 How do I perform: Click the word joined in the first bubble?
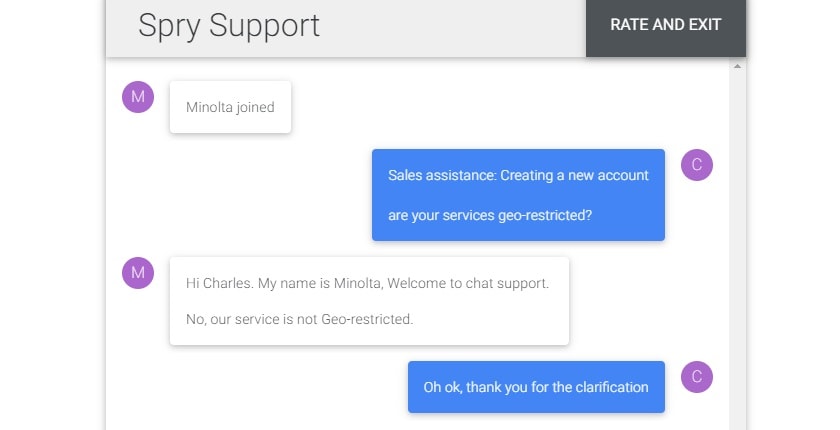pos(255,108)
